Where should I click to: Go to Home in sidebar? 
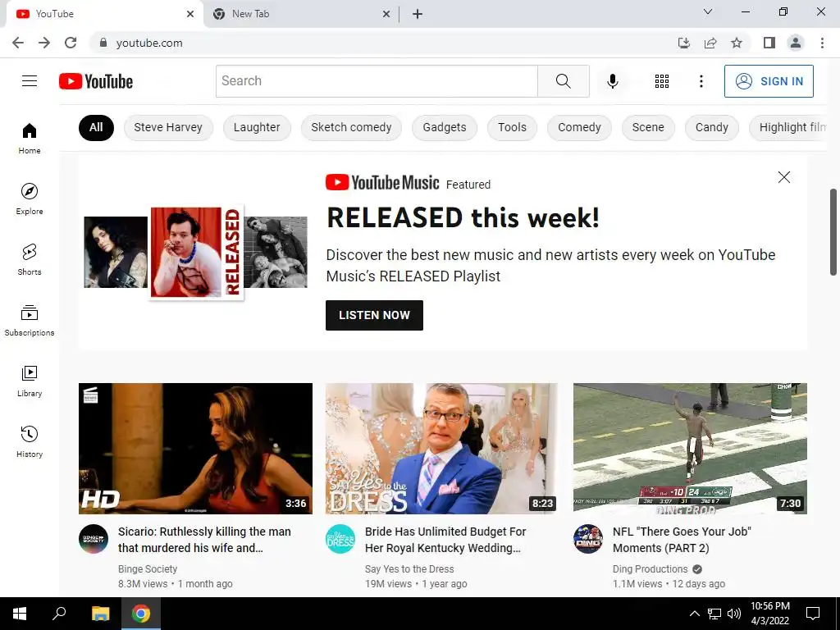30,138
